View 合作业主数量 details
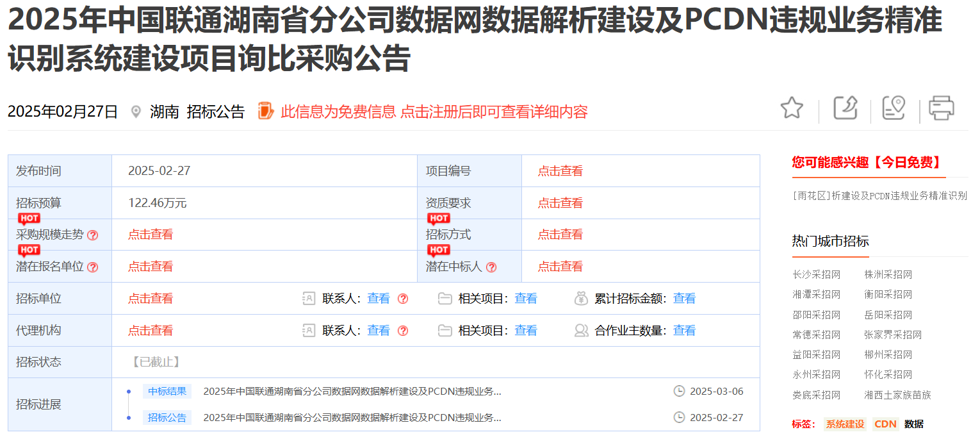The width and height of the screenshot is (980, 439). (x=684, y=331)
